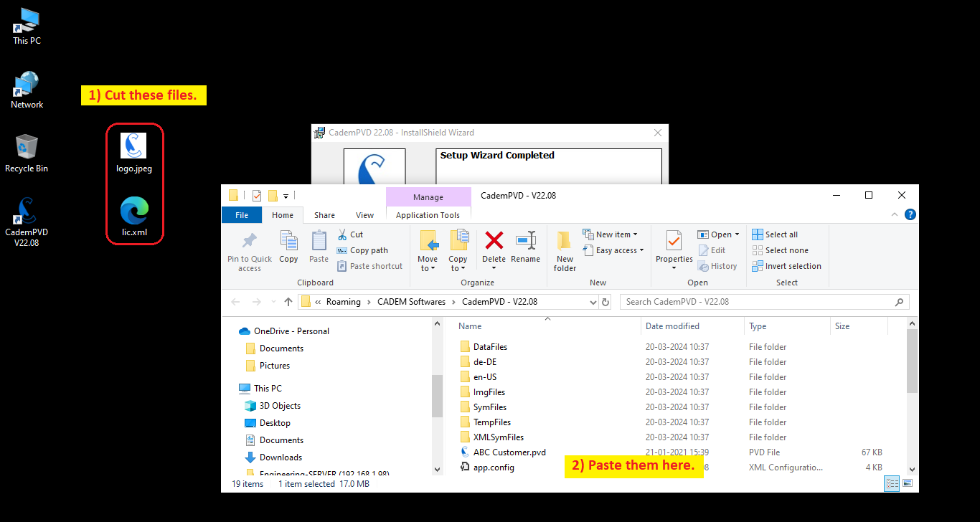Click Invert selection in ribbon
The height and width of the screenshot is (522, 980).
[786, 266]
